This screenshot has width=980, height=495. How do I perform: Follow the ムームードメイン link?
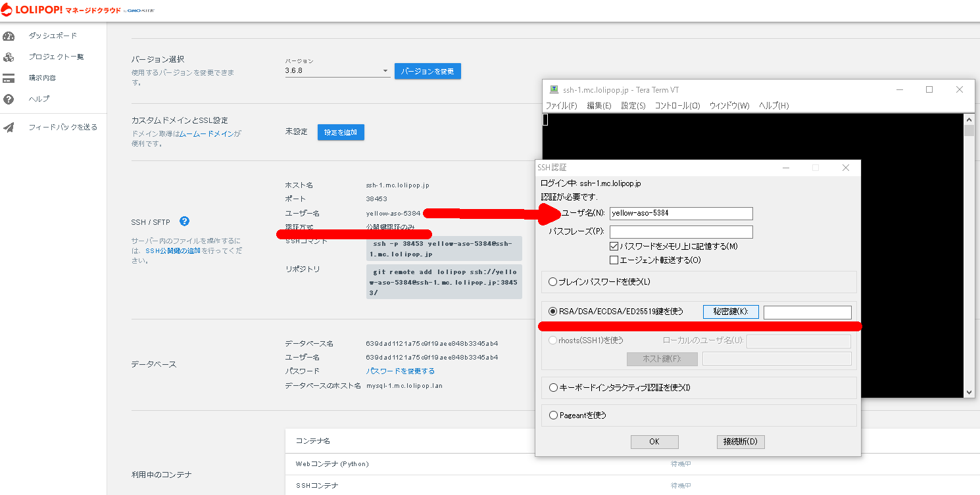(x=207, y=133)
